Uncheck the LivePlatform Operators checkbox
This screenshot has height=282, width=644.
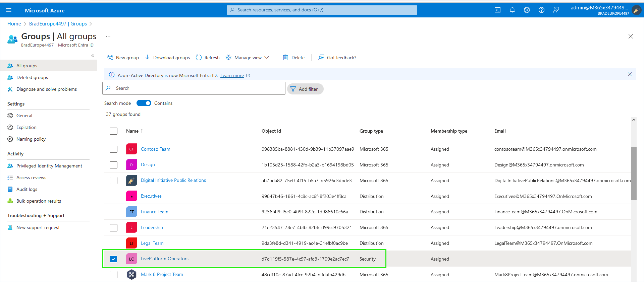114,259
